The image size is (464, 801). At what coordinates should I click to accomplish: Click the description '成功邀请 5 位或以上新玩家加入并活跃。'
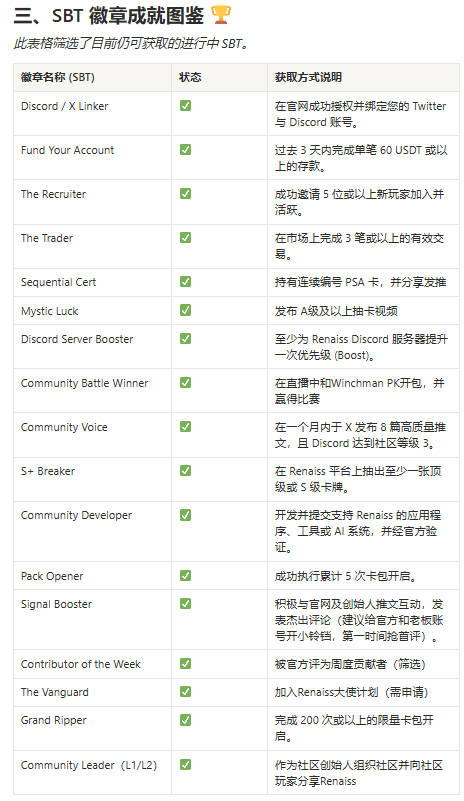point(359,202)
